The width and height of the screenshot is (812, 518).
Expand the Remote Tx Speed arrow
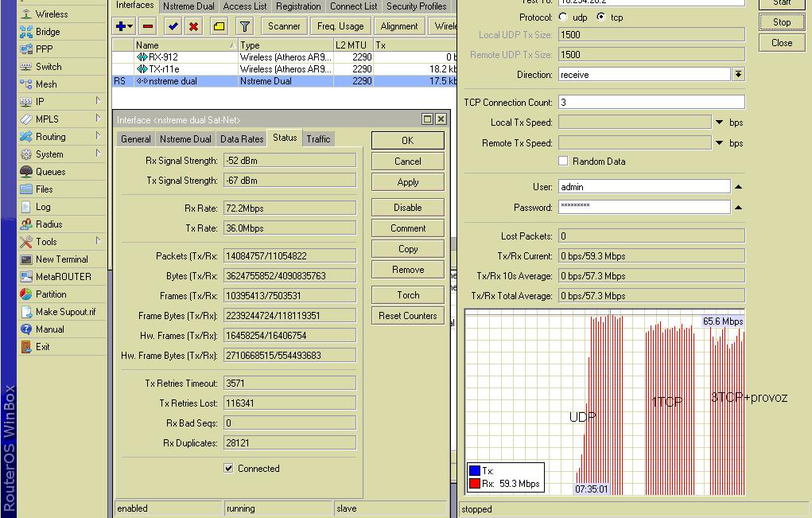pos(719,143)
